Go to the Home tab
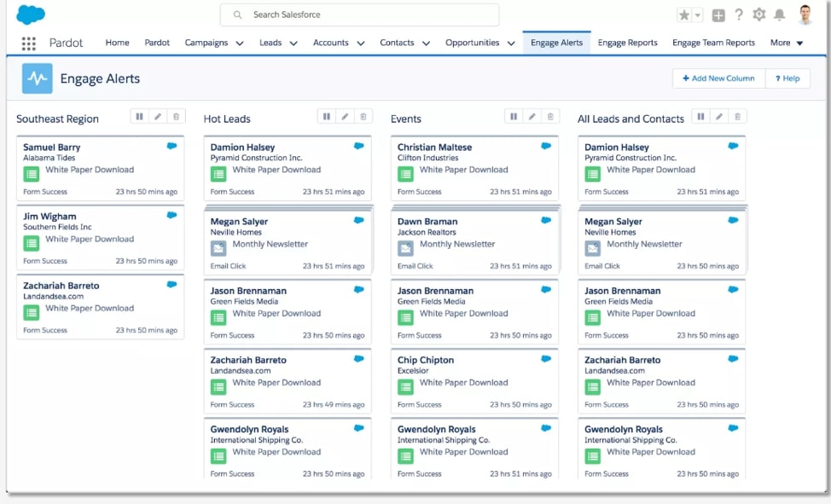 click(117, 43)
